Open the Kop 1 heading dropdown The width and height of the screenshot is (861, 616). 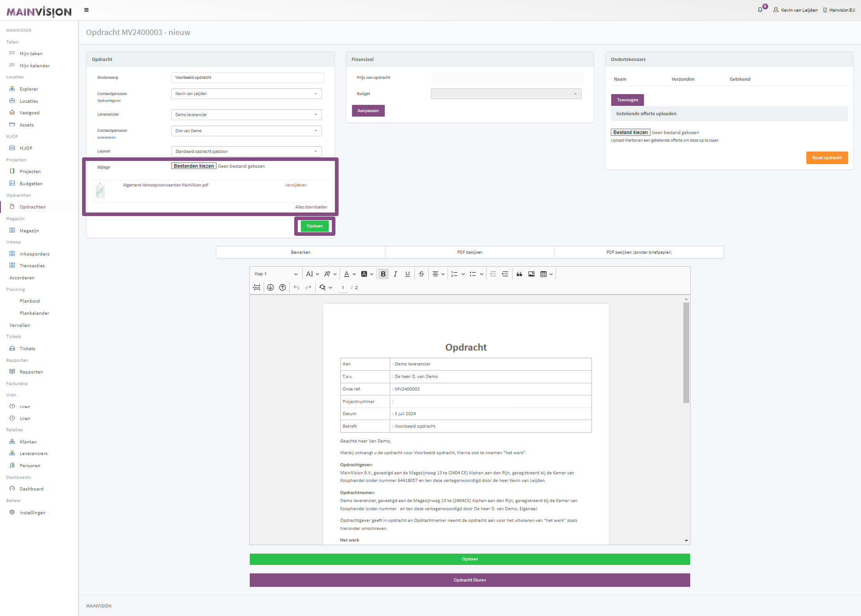[x=276, y=274]
